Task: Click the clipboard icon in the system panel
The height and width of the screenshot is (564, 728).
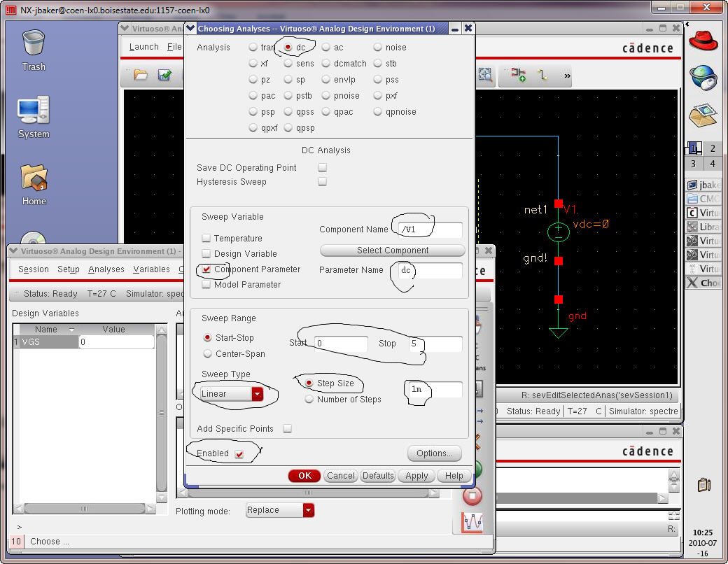Action: coord(704,484)
